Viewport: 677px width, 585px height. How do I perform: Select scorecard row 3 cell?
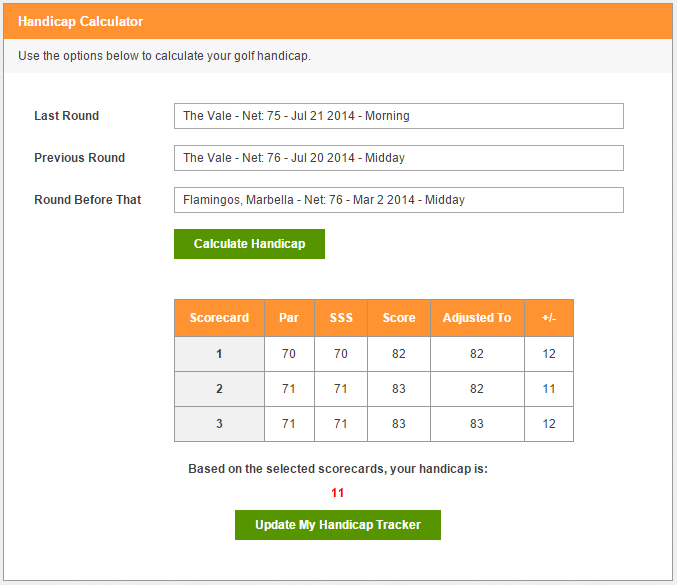[219, 424]
